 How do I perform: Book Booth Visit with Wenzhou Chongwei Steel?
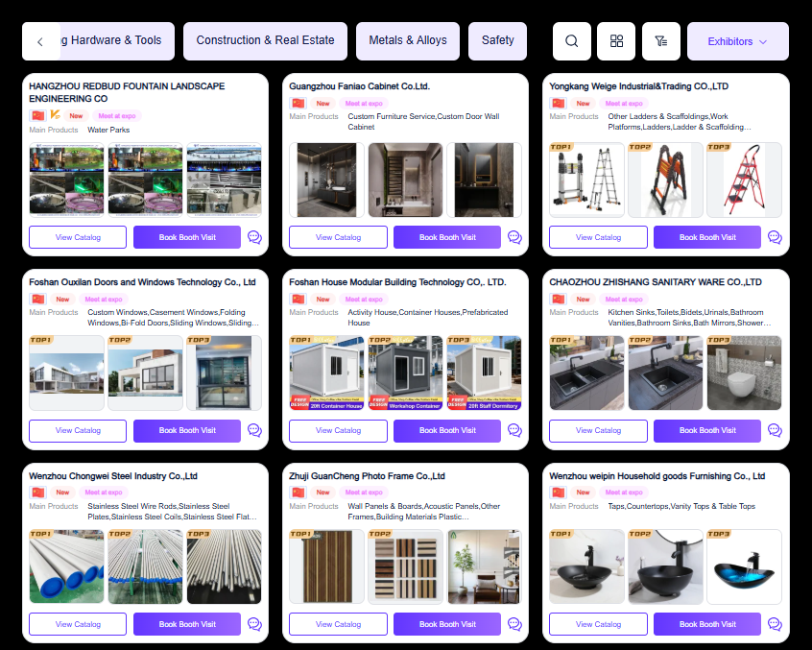[x=187, y=624]
